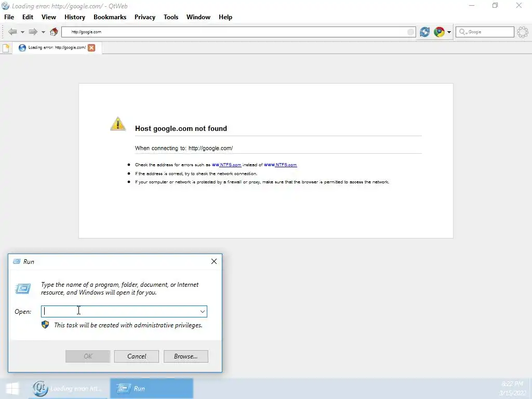Screen dimensions: 532x399
Task: Switch to QtWeb in the taskbar
Action: [68, 389]
